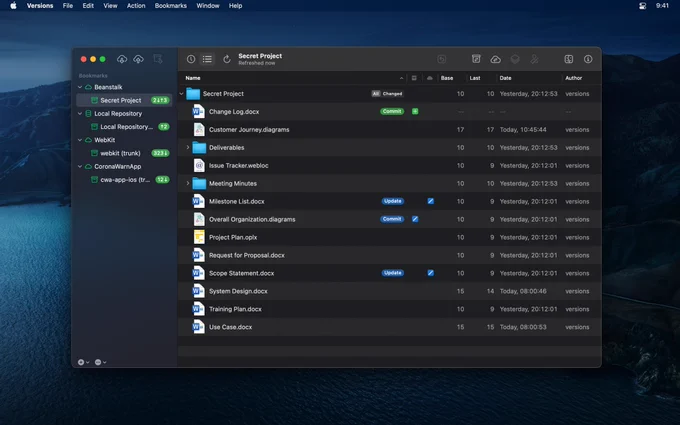Click the blue modified box for Scope Statement.docx
Viewport: 680px width, 425px height.
tap(431, 273)
